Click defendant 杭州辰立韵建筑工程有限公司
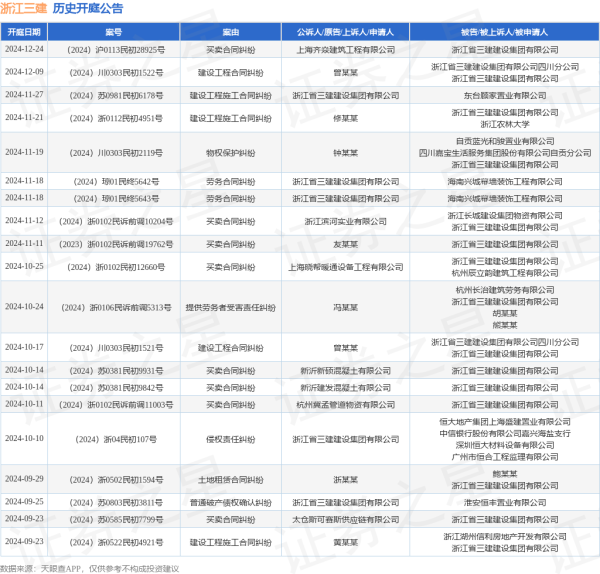The height and width of the screenshot is (574, 600). pyautogui.click(x=505, y=273)
